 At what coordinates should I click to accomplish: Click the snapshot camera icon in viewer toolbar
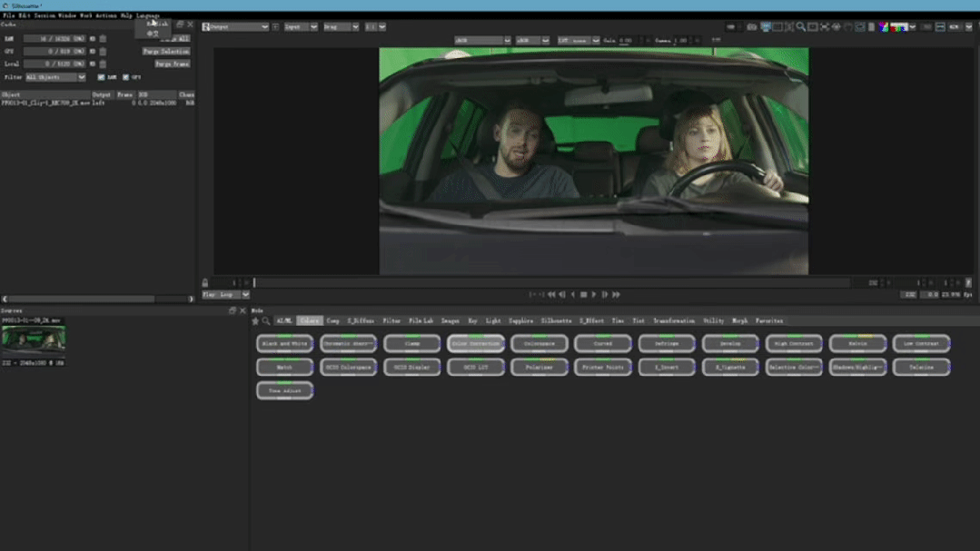752,27
